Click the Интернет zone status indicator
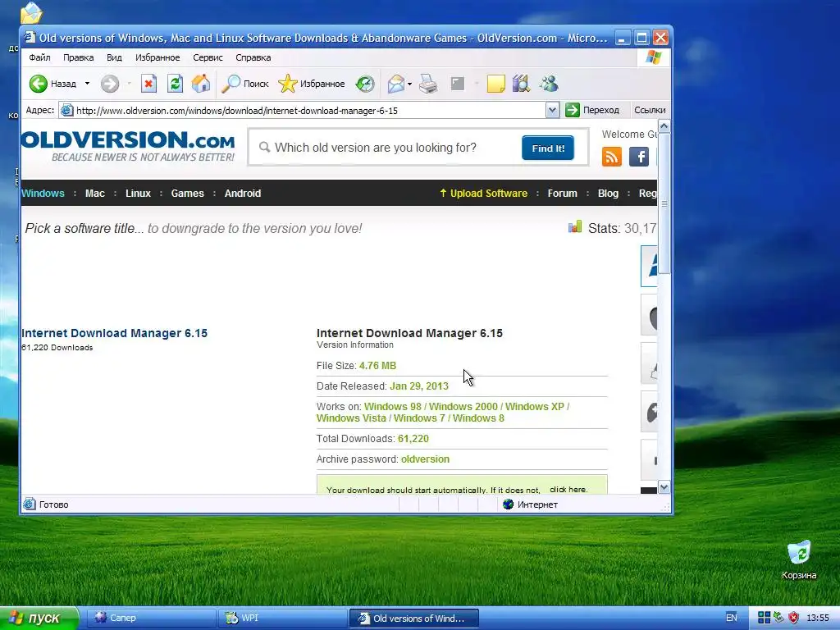 [x=531, y=504]
